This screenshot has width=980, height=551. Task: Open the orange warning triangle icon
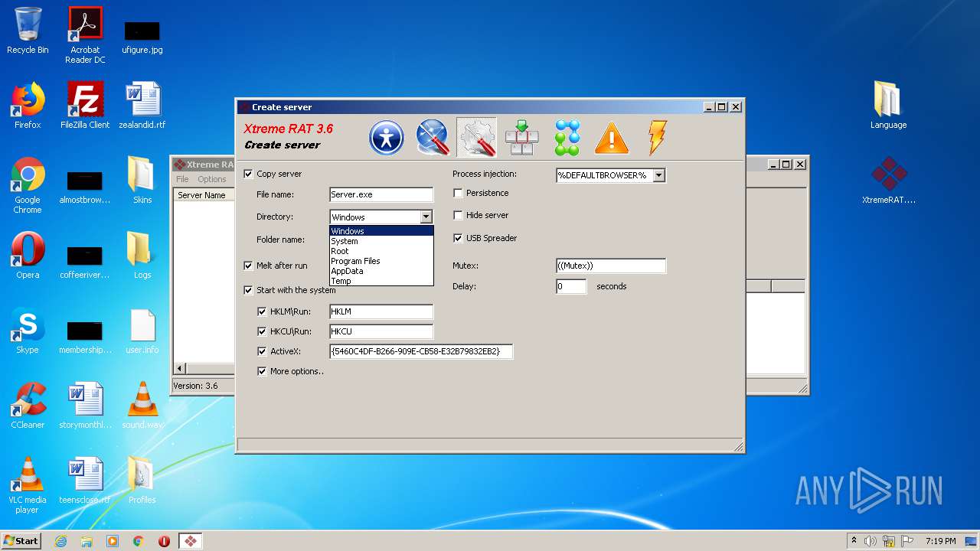pos(612,139)
